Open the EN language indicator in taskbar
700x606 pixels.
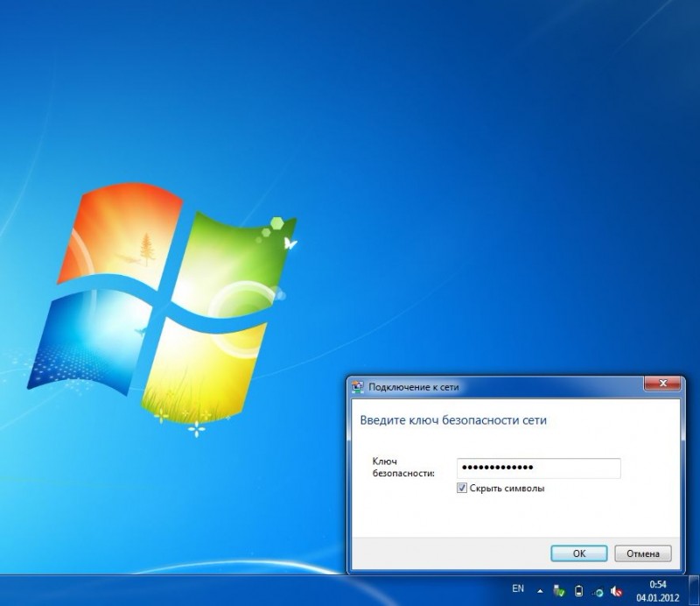(x=518, y=588)
